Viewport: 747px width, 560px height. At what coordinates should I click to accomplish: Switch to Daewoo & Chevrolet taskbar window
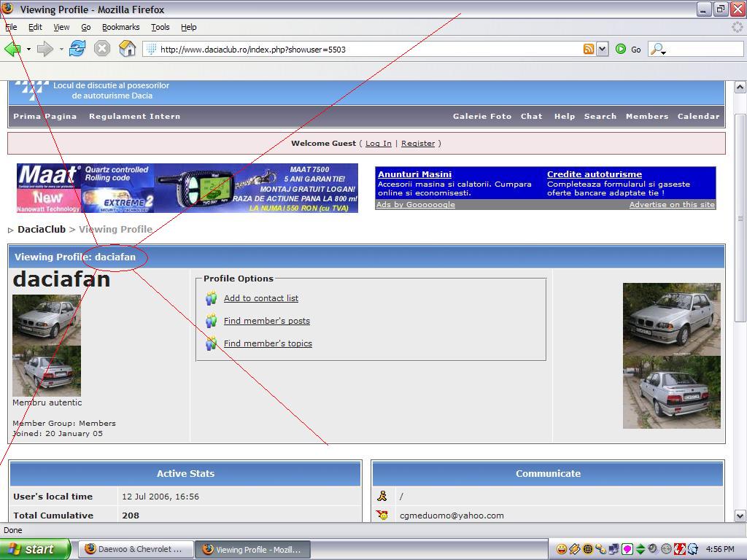[x=135, y=549]
